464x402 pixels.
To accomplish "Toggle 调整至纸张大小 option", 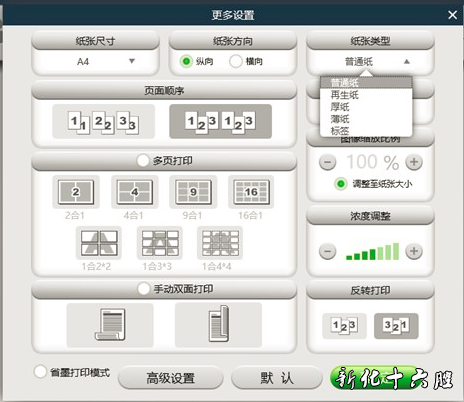I will (341, 184).
